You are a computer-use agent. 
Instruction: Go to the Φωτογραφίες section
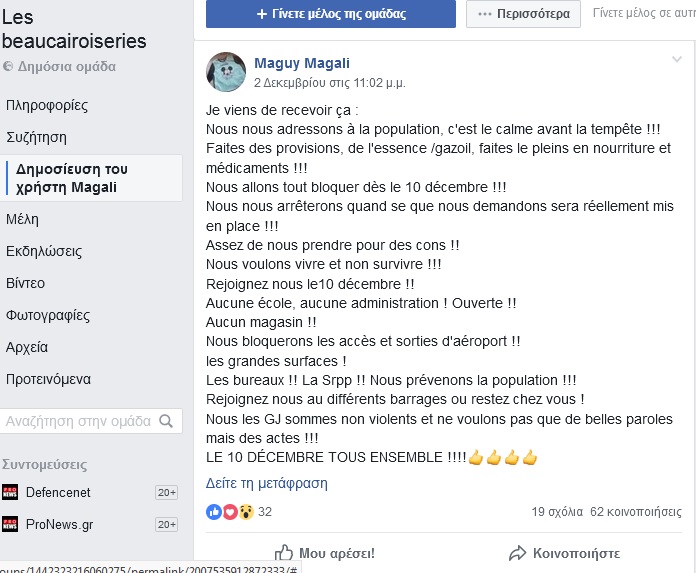tap(47, 315)
